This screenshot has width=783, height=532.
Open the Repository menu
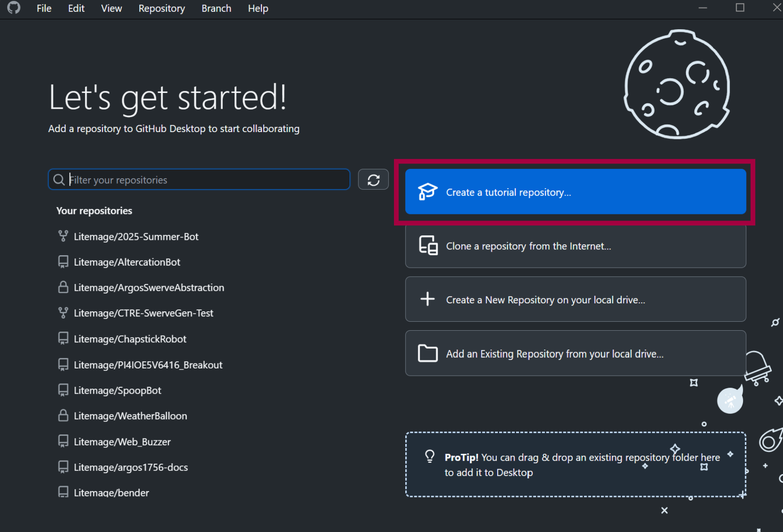(x=161, y=8)
